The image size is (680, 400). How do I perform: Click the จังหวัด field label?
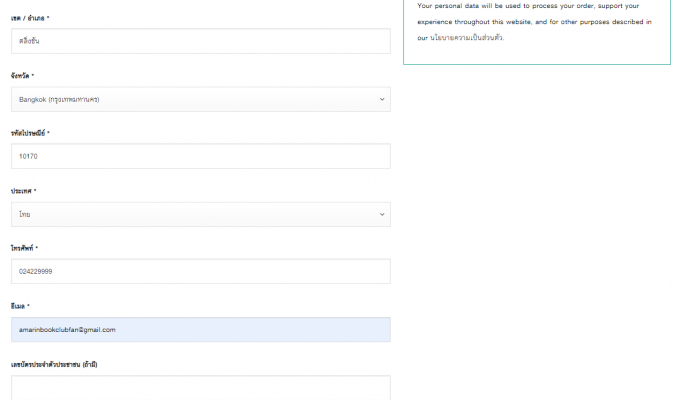[22, 75]
